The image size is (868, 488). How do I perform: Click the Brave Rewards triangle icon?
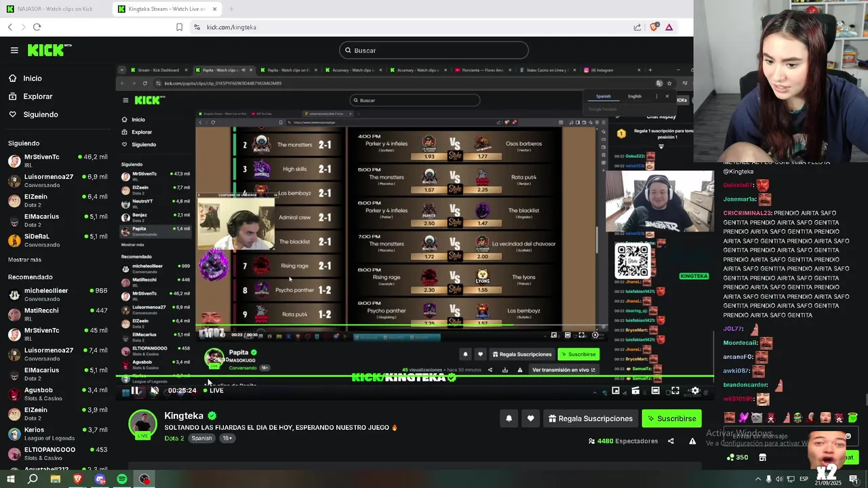tap(669, 27)
